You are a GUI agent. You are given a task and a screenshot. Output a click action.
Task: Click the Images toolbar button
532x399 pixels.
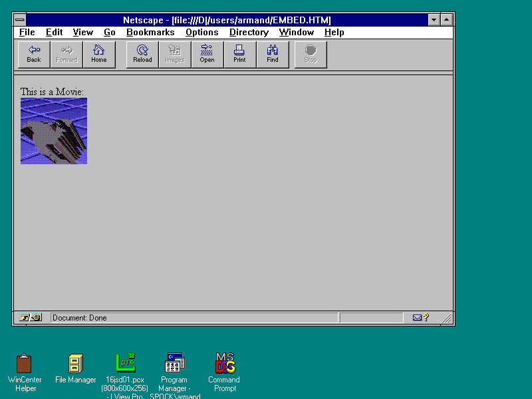(175, 55)
